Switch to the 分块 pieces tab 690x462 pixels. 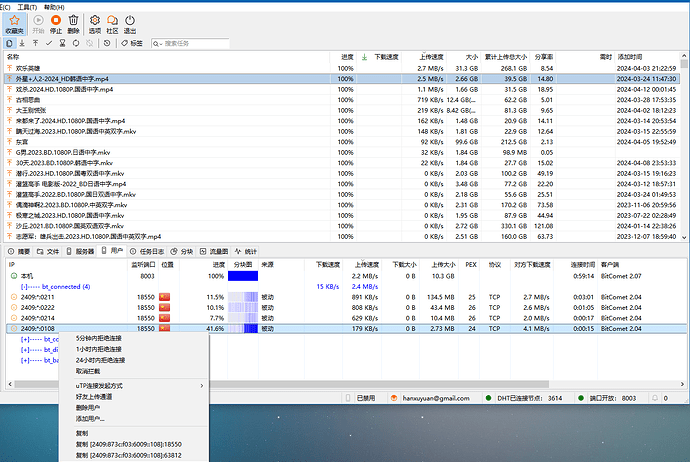pos(182,251)
